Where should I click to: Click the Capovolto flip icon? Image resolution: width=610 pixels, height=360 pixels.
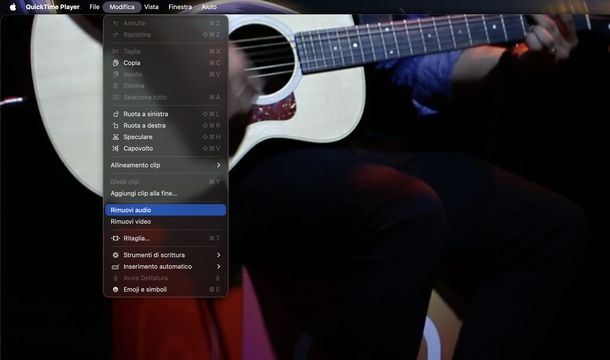tap(116, 148)
